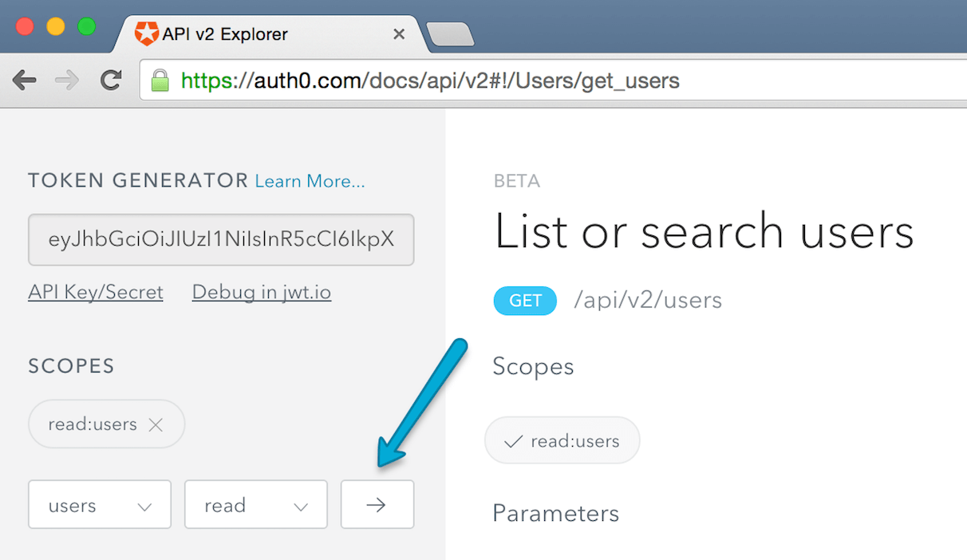This screenshot has height=560, width=967.
Task: Click the SCOPES sidebar heading
Action: [72, 366]
